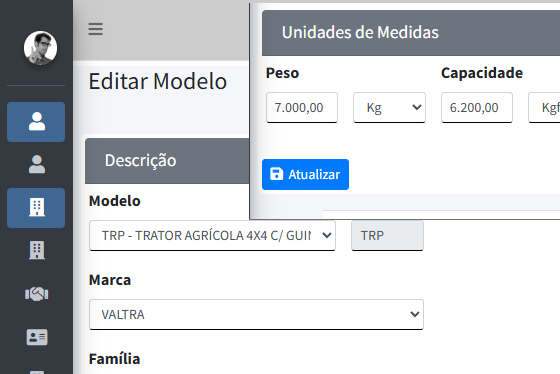Select the highlighted user icon in sidebar

(36, 122)
